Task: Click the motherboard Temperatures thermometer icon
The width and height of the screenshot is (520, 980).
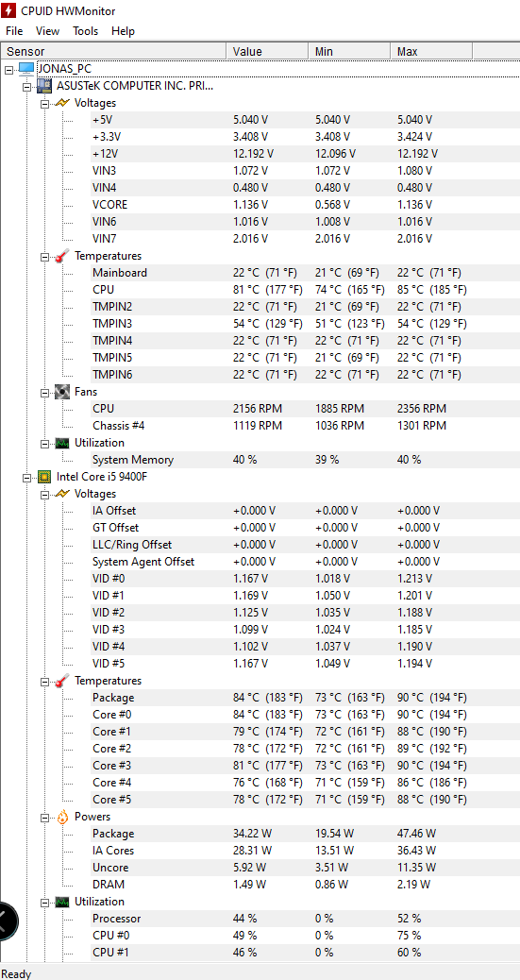Action: click(62, 256)
